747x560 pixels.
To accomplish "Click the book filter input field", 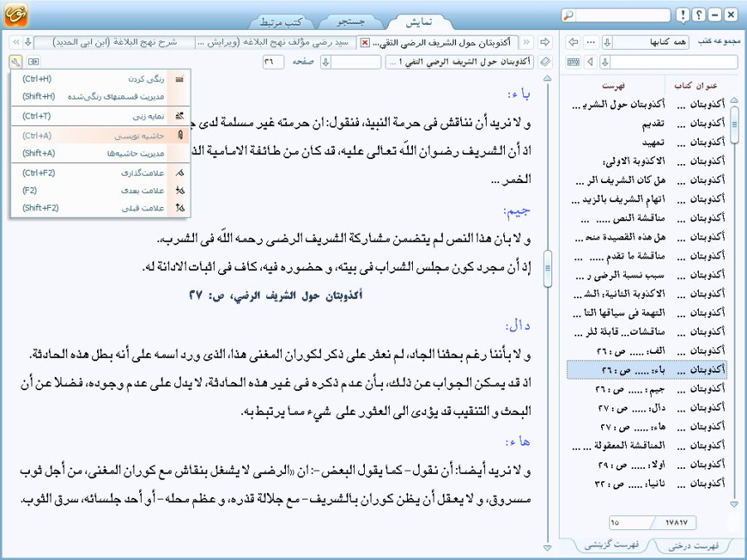I will [674, 62].
